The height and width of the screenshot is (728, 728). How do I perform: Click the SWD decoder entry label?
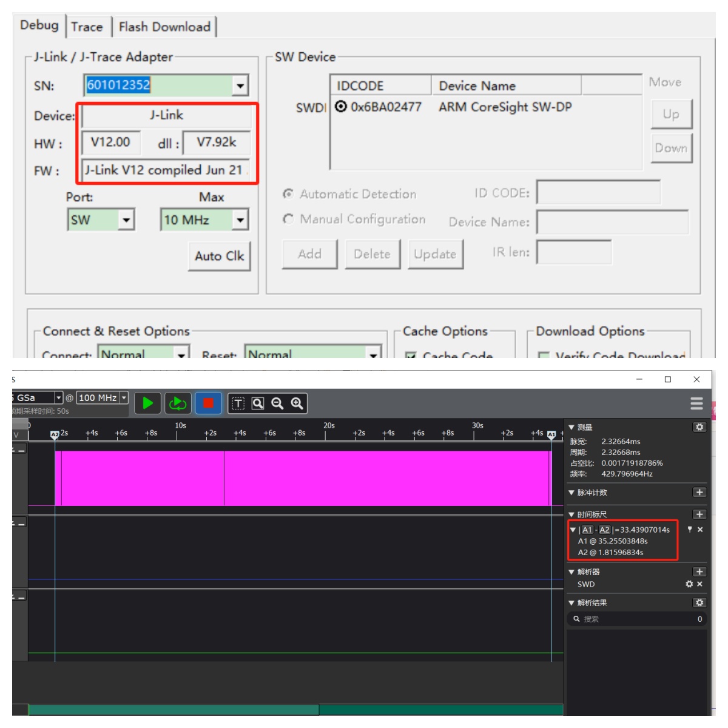point(586,584)
